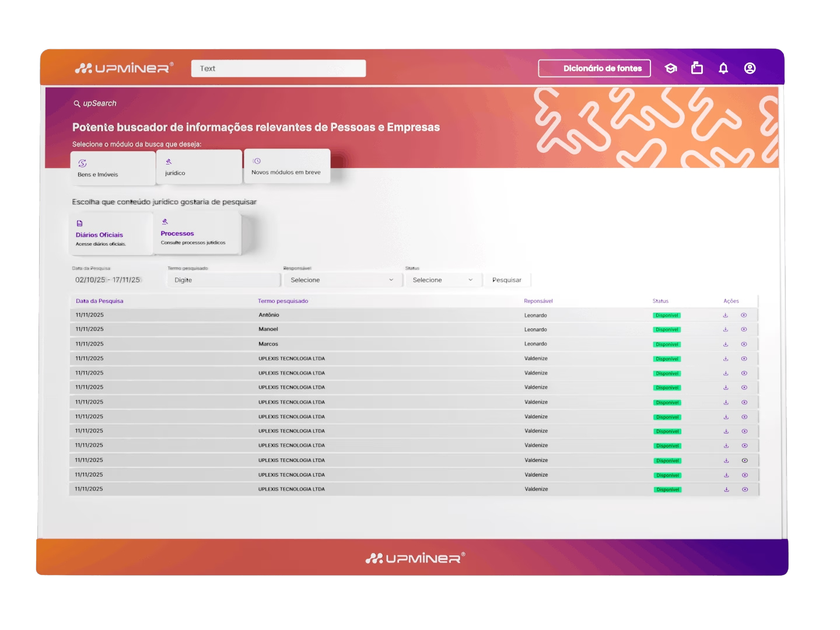Viewport: 840px width, 630px height.
Task: Expand the Status dropdown
Action: pyautogui.click(x=443, y=280)
